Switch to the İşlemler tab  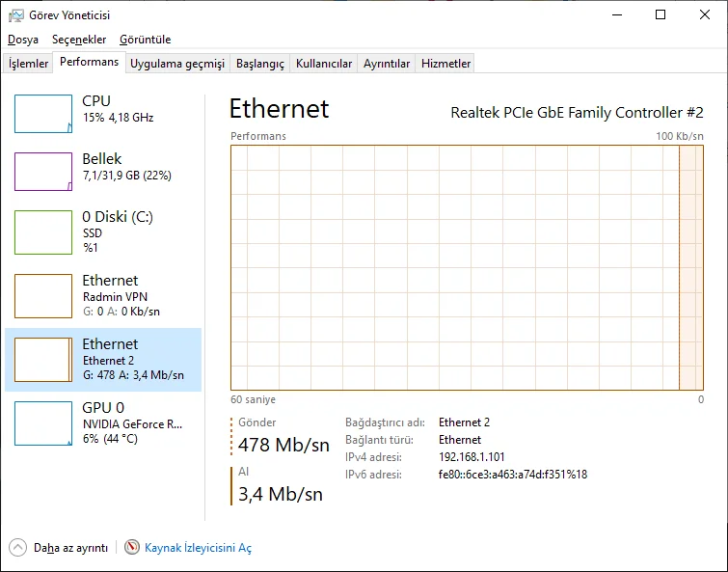point(29,64)
